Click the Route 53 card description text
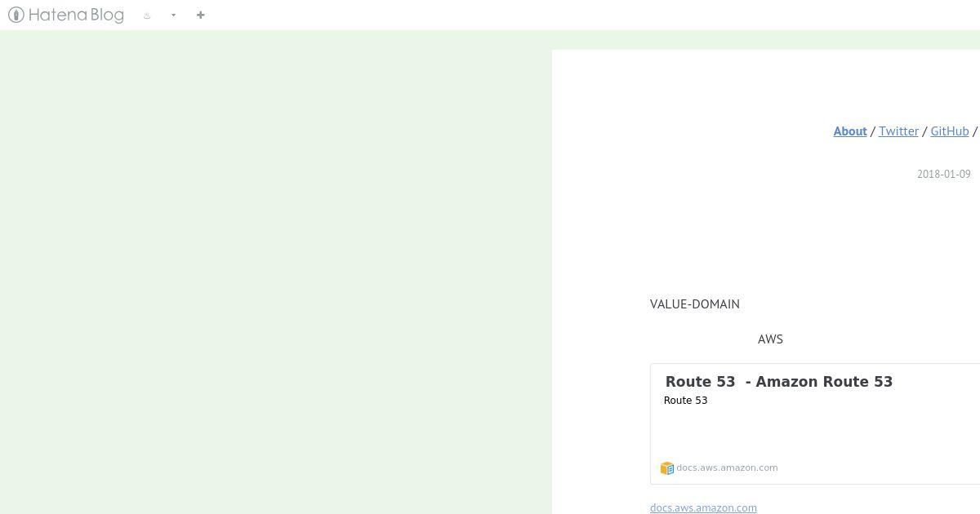980x514 pixels. click(x=685, y=401)
